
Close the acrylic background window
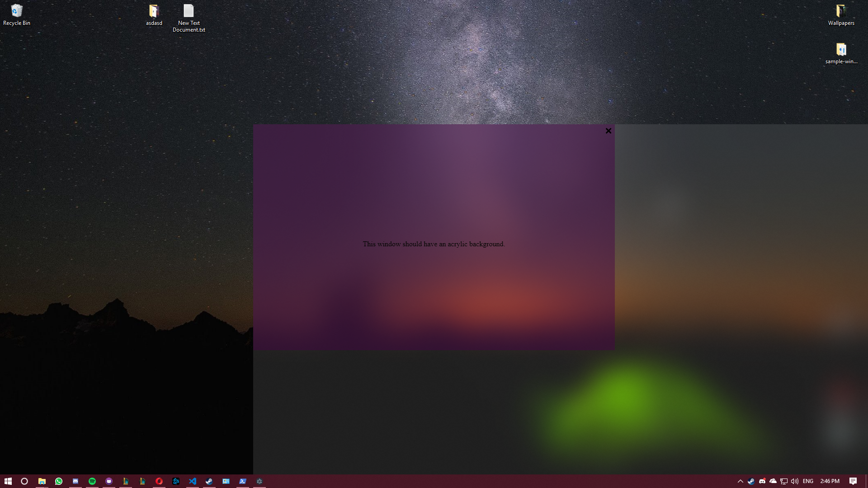pyautogui.click(x=608, y=131)
